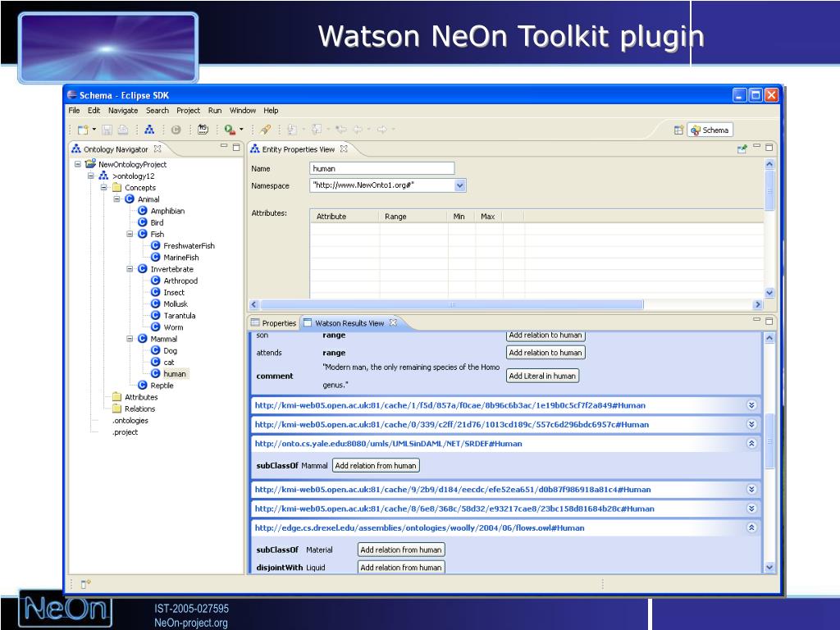Click the ontology hierarchy toolbar icon
Screen dimensions: 840x630
click(149, 130)
